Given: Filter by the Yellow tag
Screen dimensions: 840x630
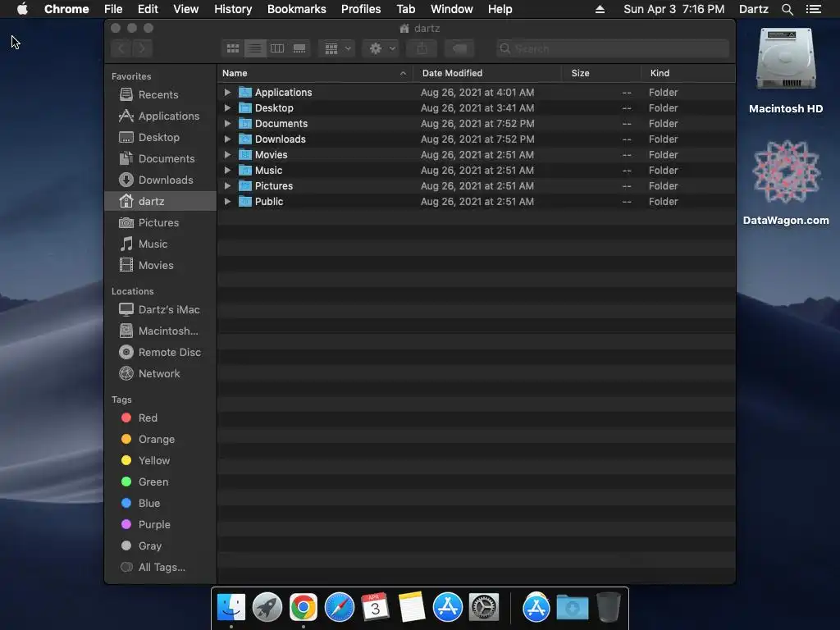Looking at the screenshot, I should coord(160,461).
